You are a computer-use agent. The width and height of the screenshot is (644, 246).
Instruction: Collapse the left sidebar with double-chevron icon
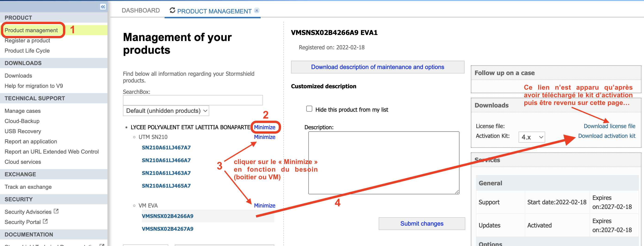tap(103, 7)
